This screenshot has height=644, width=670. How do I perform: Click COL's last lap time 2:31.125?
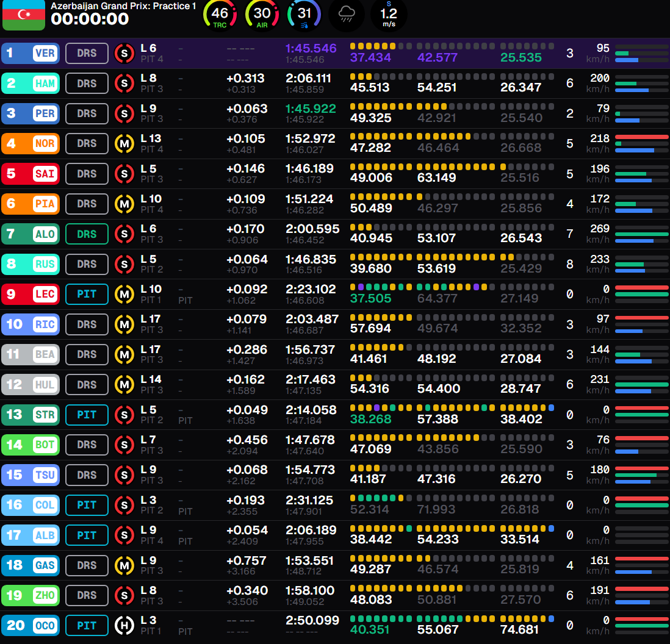[x=309, y=500]
